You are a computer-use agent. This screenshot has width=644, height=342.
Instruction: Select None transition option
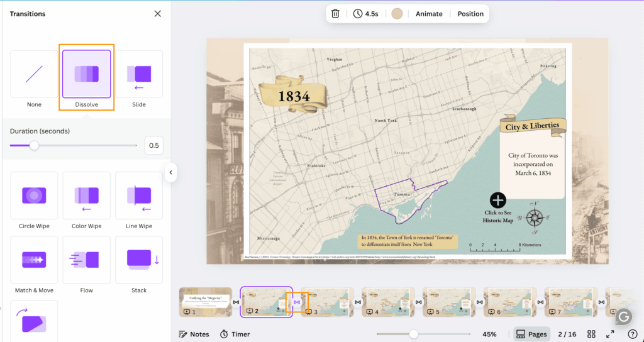click(34, 75)
